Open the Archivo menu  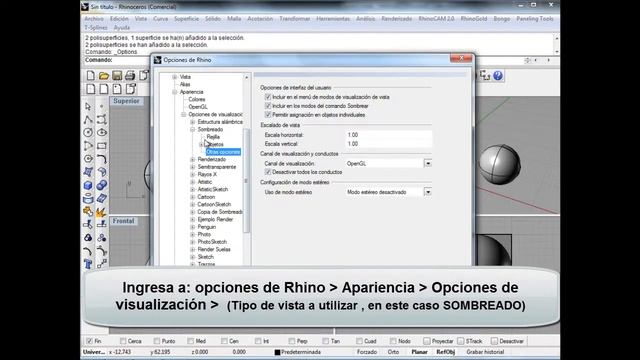[94, 19]
